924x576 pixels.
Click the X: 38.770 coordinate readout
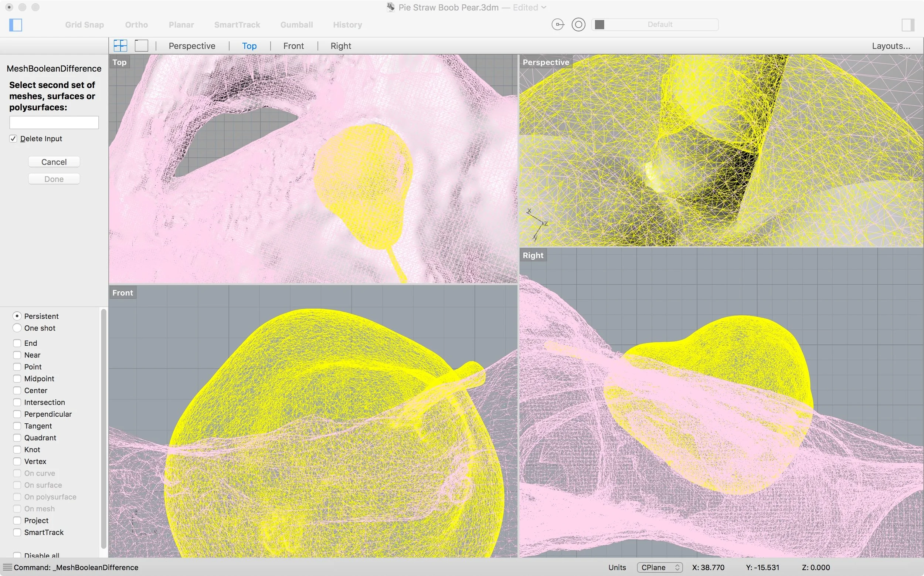click(708, 567)
